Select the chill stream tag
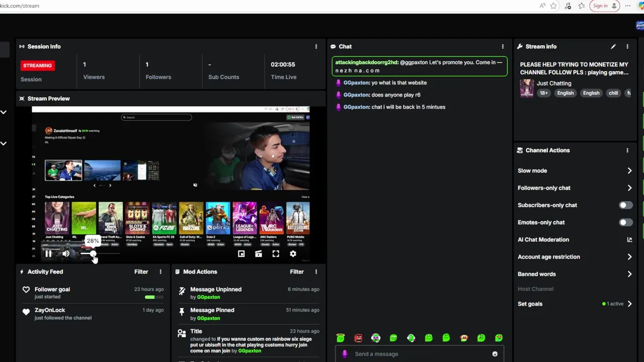 (x=613, y=93)
